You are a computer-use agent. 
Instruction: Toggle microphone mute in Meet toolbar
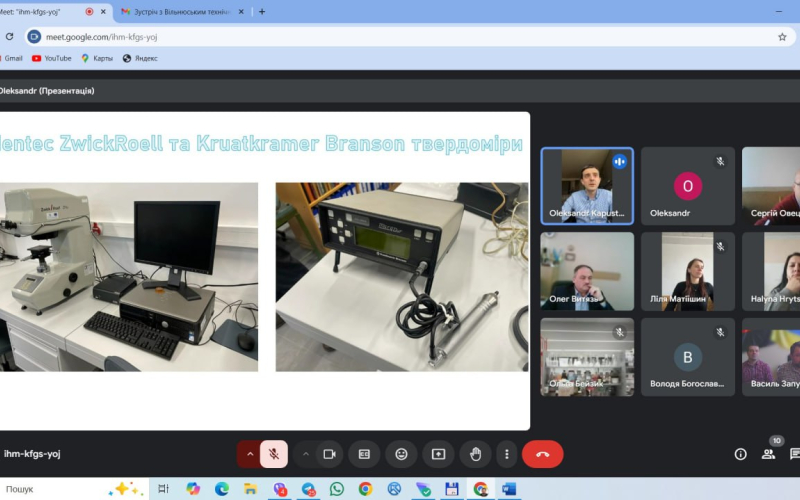pyautogui.click(x=274, y=454)
